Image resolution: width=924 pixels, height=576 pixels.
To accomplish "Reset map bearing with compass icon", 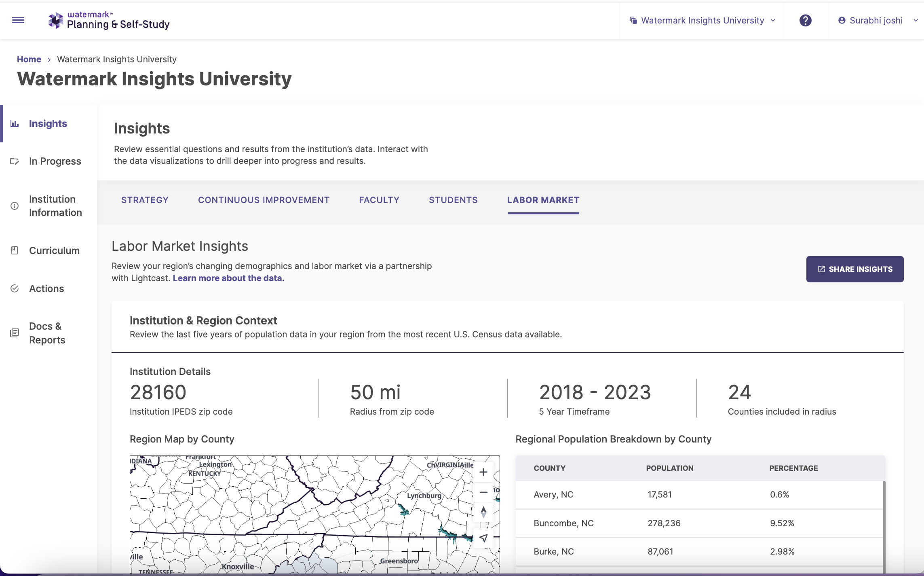I will tap(483, 512).
